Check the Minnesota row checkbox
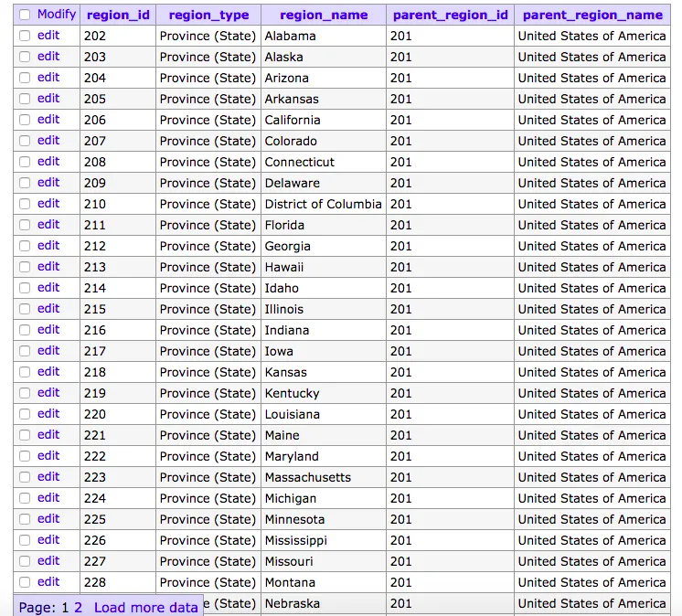The height and width of the screenshot is (616, 682). (25, 519)
